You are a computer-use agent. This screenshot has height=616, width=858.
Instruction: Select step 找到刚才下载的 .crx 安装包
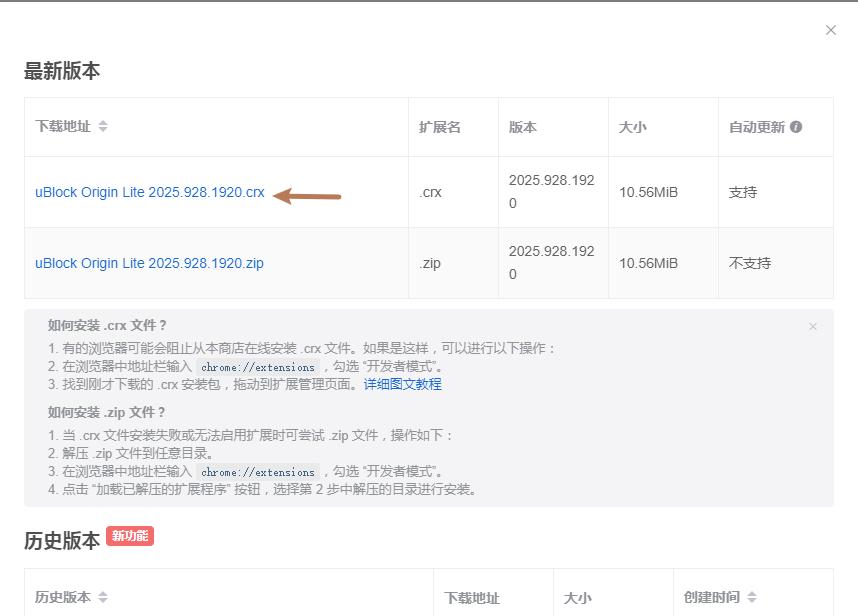click(245, 385)
